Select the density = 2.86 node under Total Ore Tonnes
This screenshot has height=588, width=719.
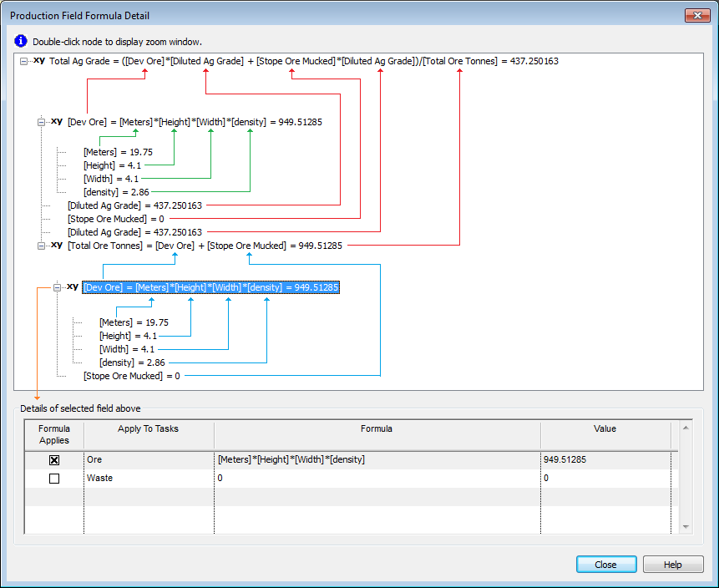coord(132,362)
